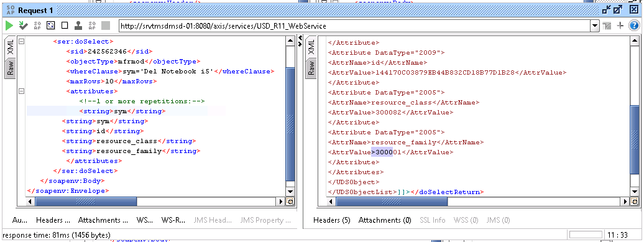Collapse the ser:doSelect XML node
Image resolution: width=644 pixels, height=242 pixels.
click(21, 42)
